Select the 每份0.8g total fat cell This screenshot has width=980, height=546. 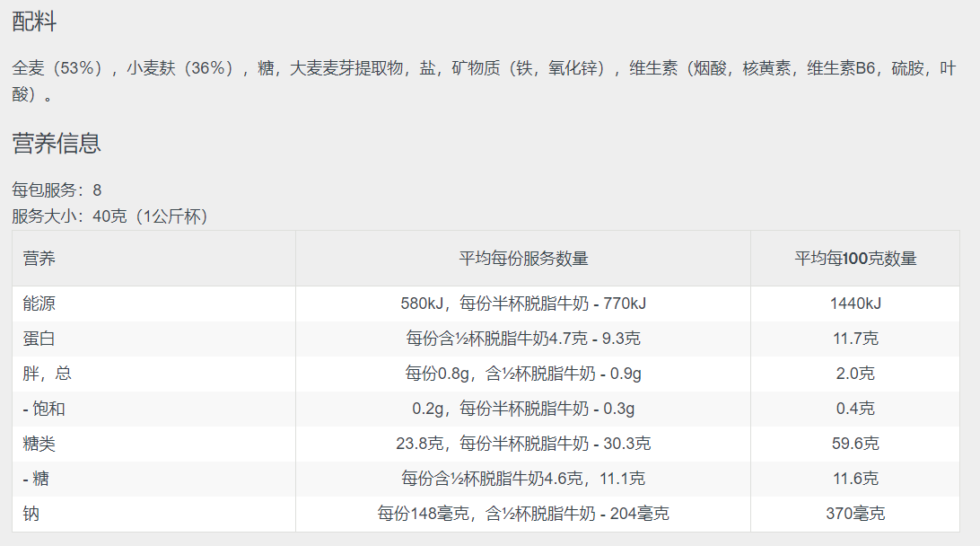[x=524, y=374]
